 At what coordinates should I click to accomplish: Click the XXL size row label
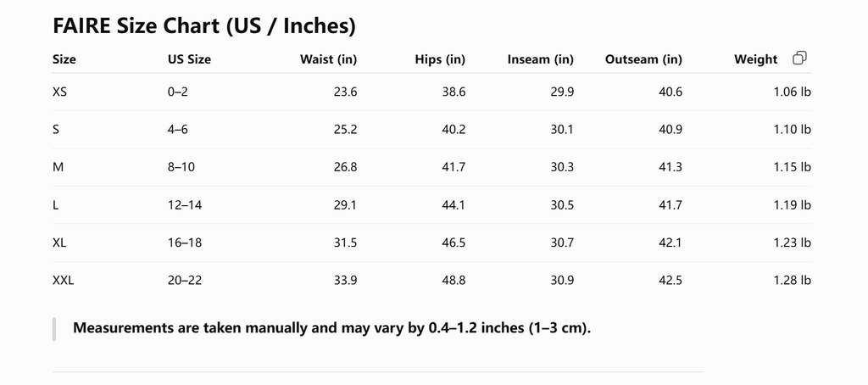click(63, 281)
